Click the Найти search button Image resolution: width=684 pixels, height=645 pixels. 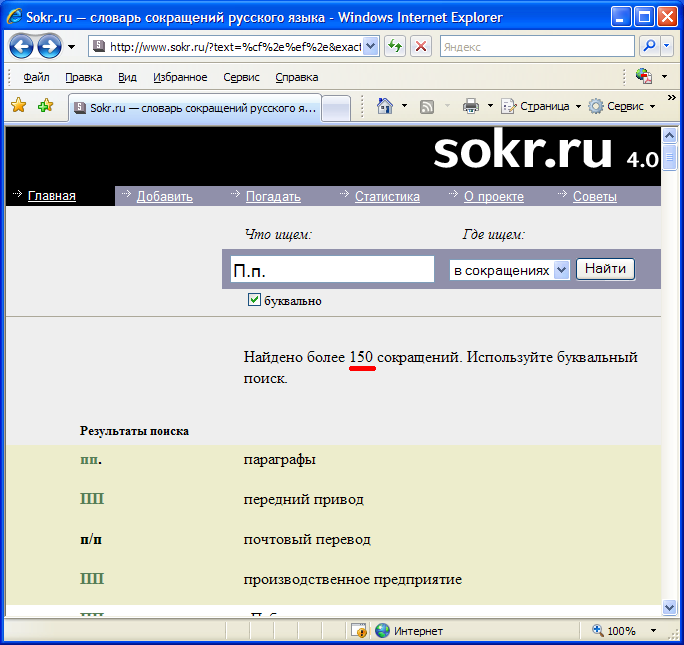tap(605, 269)
